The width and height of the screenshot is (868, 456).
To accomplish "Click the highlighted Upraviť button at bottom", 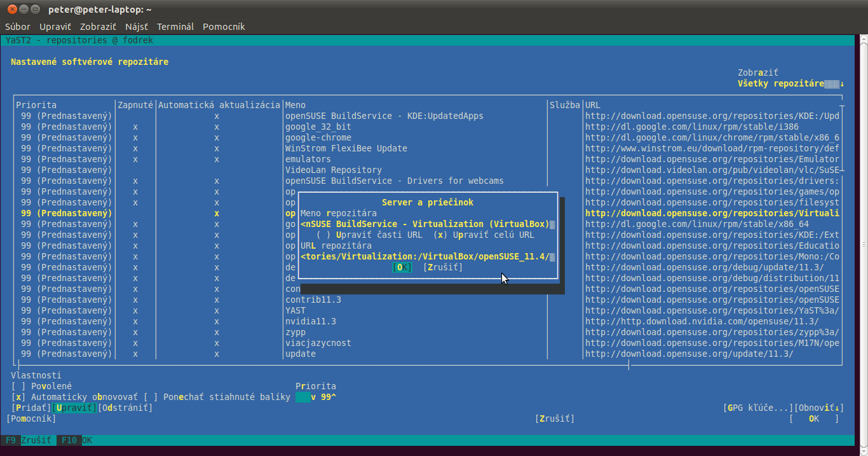I will pos(74,408).
